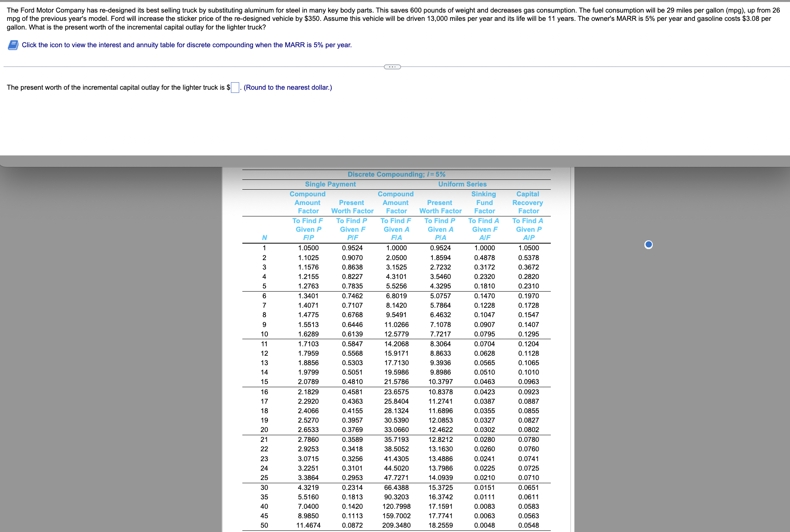The image size is (790, 532).
Task: Open the interest and annuity table link
Action: pyautogui.click(x=186, y=45)
